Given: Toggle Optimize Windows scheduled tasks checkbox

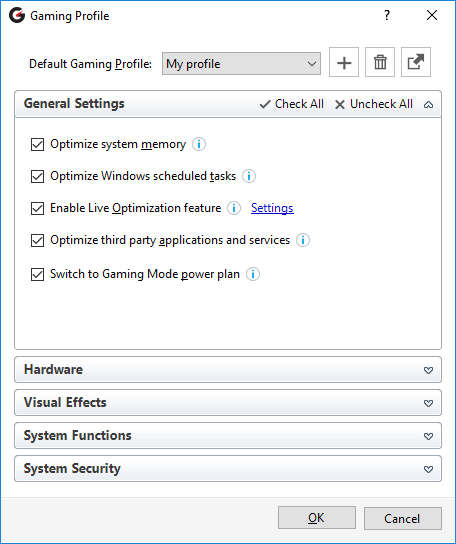Looking at the screenshot, I should [x=37, y=176].
